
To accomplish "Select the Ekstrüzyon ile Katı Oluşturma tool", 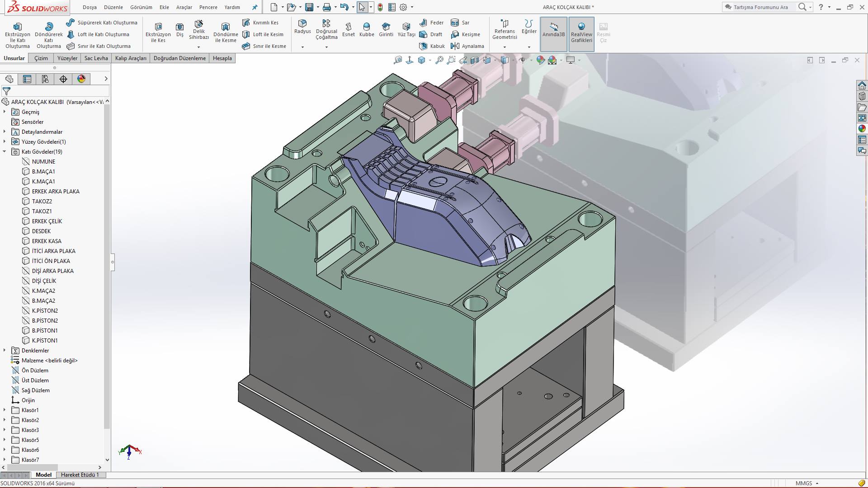I will [x=18, y=35].
